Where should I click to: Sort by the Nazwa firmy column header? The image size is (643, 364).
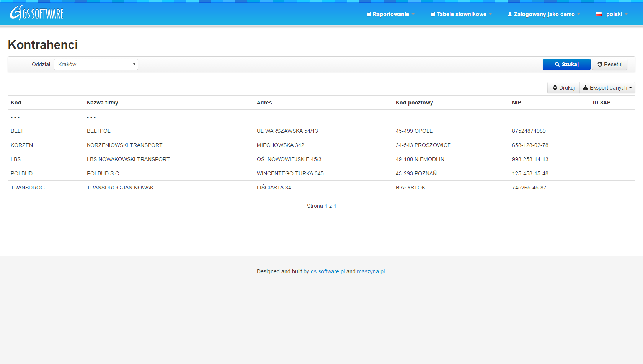point(103,103)
